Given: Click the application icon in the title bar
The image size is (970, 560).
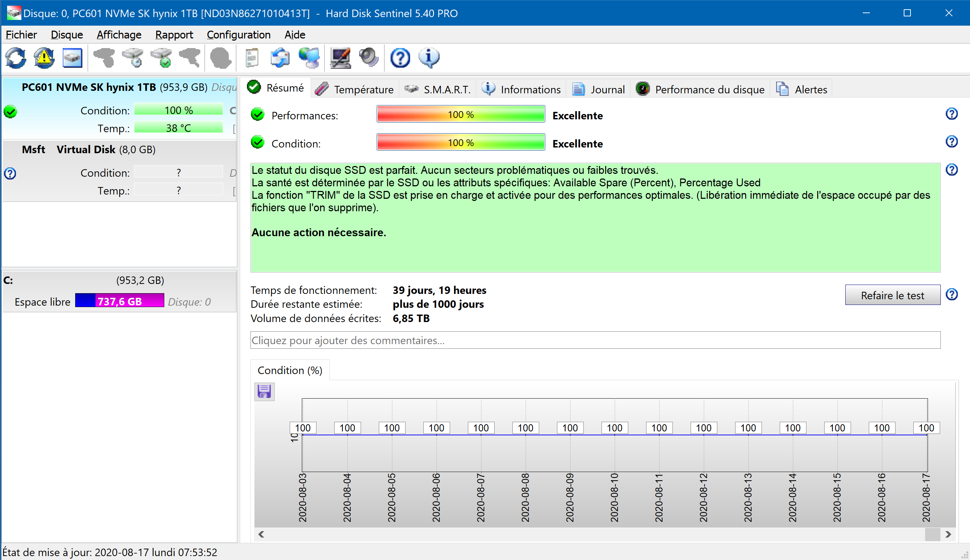Looking at the screenshot, I should pos(14,13).
